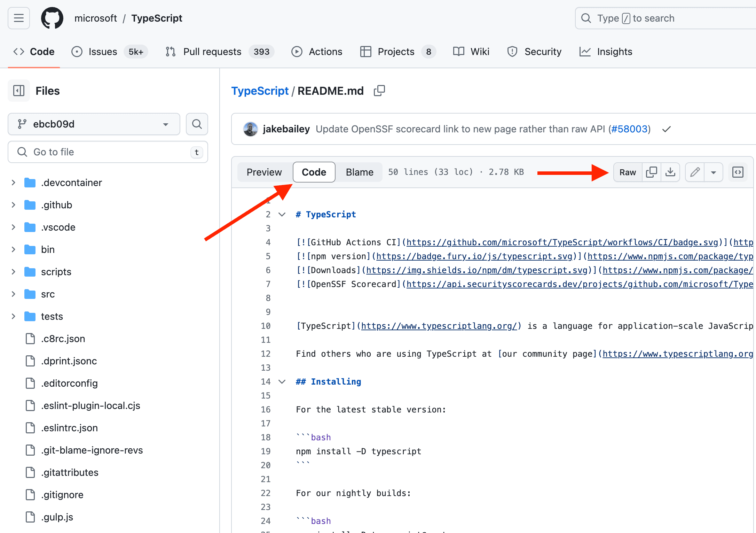Expand the src folder

13,294
